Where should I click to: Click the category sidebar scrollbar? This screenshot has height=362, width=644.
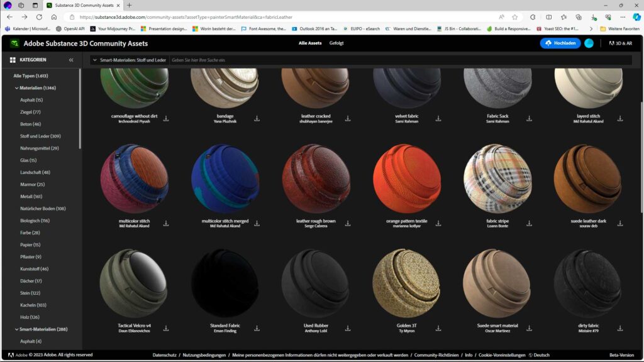80,109
